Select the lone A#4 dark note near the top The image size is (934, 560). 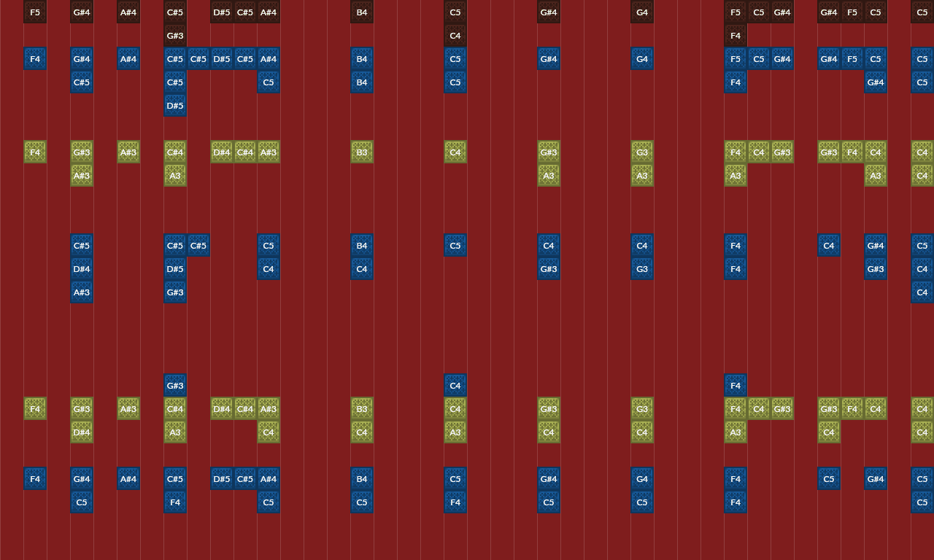tap(128, 12)
